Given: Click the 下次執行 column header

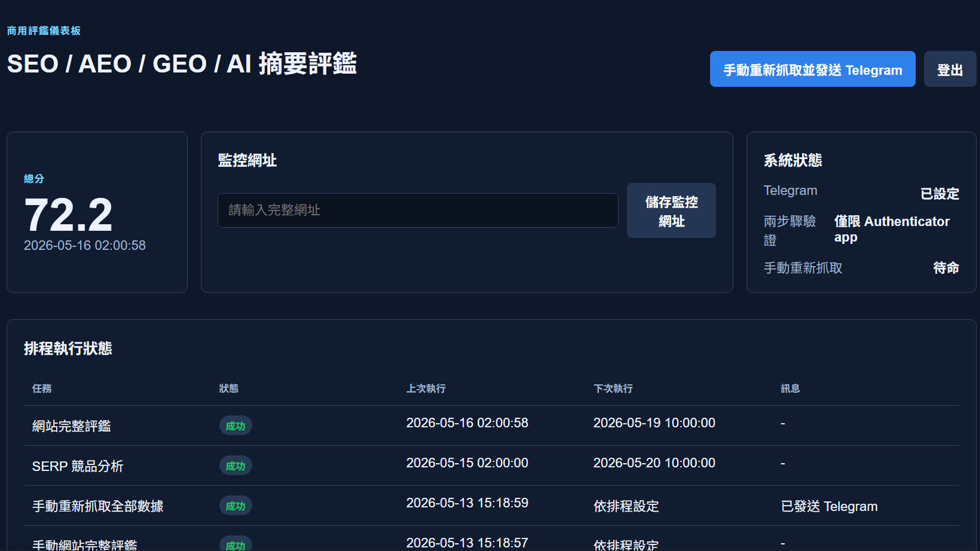Looking at the screenshot, I should coord(613,388).
